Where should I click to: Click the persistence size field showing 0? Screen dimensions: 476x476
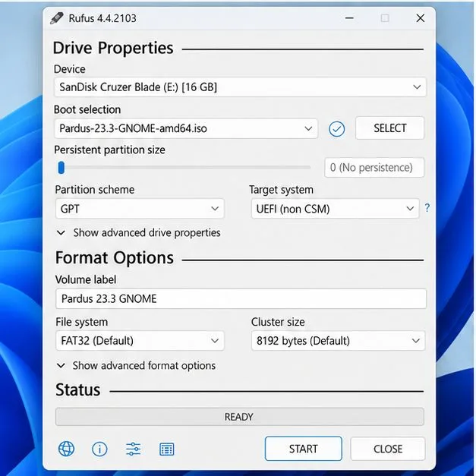pos(374,167)
